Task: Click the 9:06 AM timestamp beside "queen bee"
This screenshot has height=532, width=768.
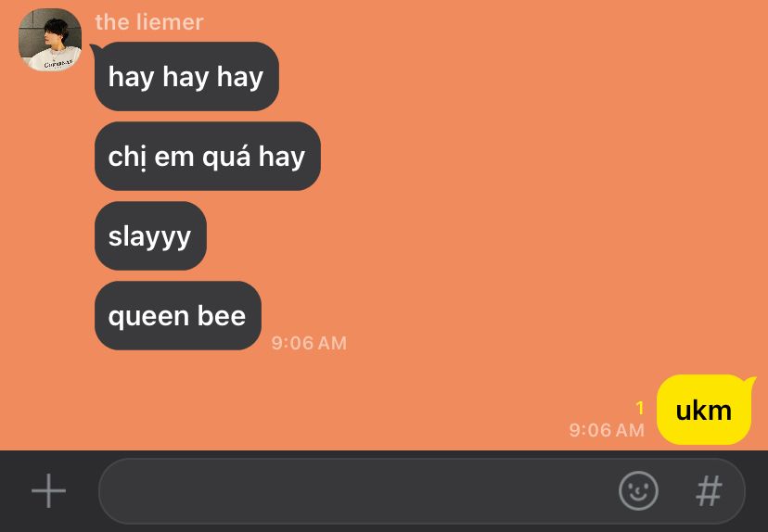Action: coord(309,343)
